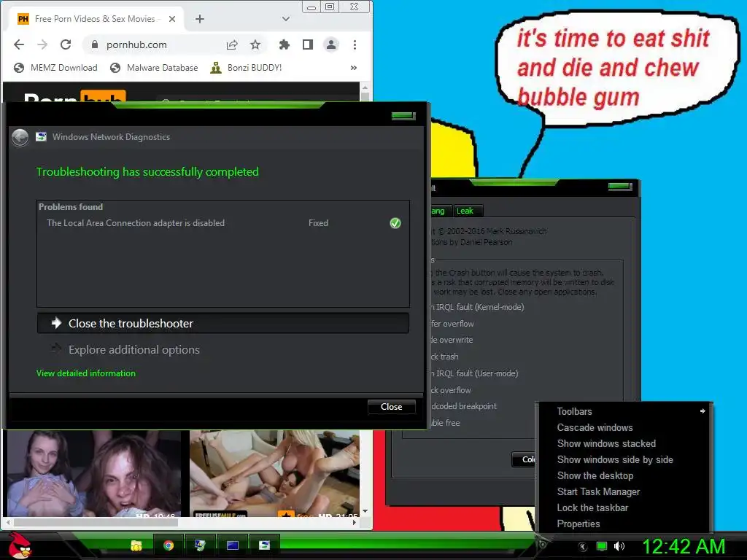Open taskbar Properties from context menu

(624, 524)
